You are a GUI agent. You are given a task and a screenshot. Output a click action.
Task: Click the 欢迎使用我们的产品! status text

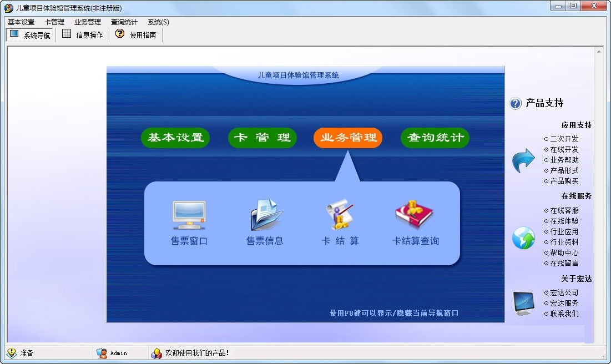(197, 353)
